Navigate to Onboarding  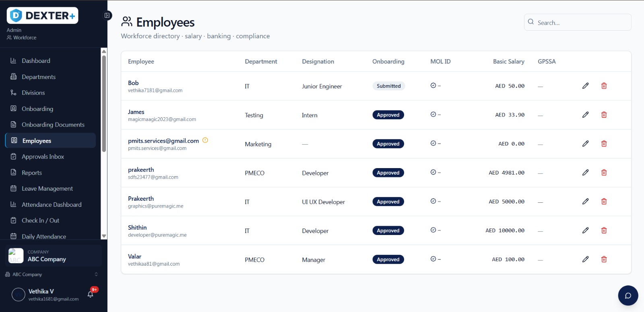50,109
